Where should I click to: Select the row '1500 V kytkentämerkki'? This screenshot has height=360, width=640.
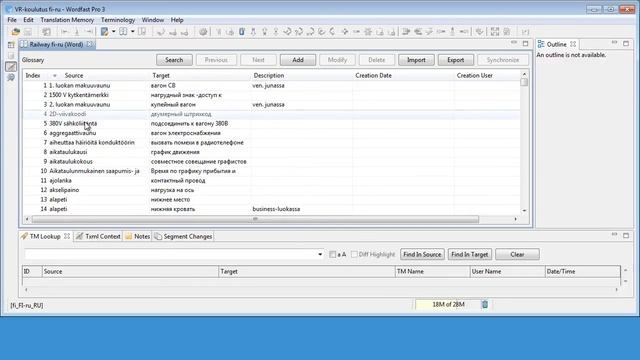tap(271, 95)
